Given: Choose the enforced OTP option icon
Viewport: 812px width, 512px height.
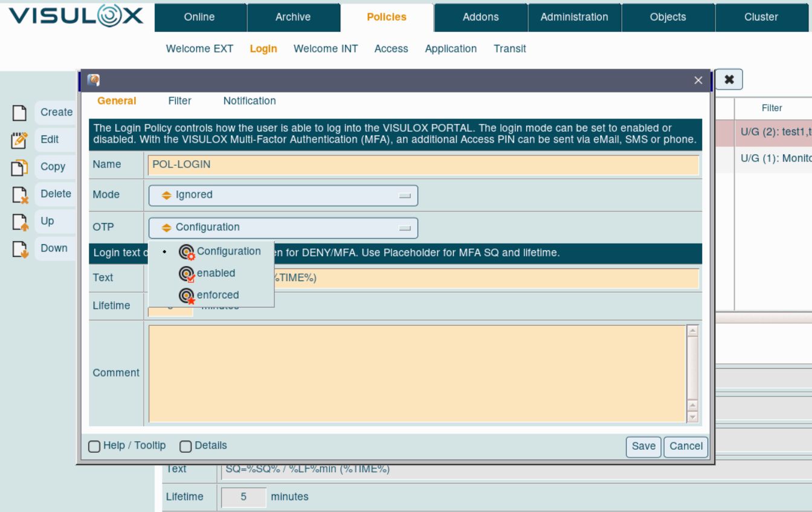Looking at the screenshot, I should click(x=187, y=296).
